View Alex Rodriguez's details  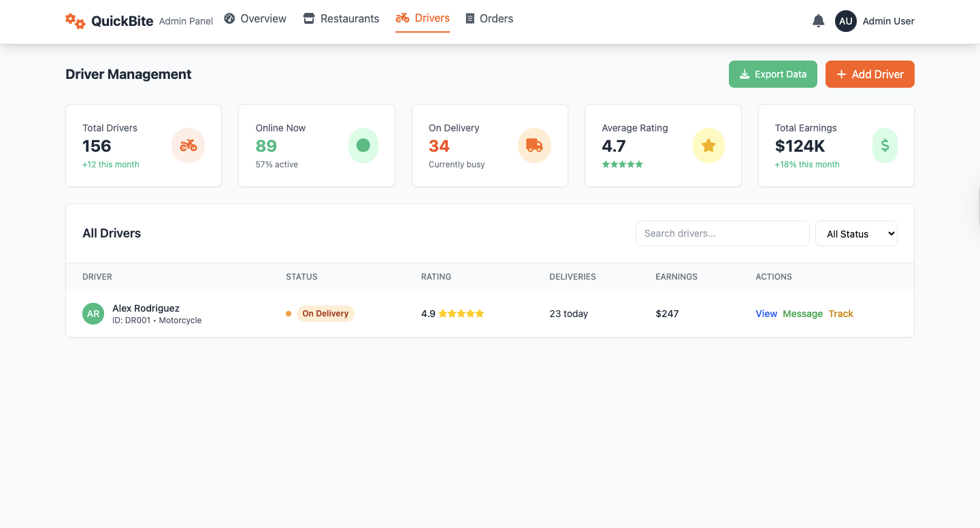(x=766, y=314)
